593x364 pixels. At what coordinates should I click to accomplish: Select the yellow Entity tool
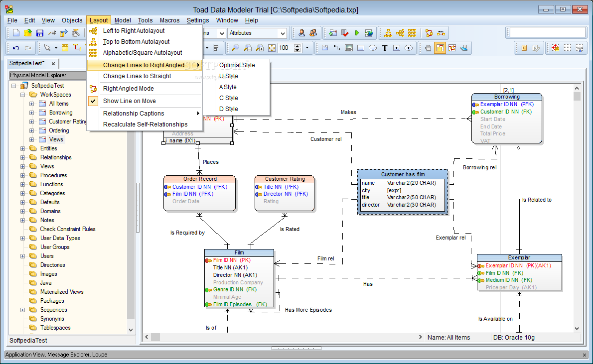tap(65, 48)
